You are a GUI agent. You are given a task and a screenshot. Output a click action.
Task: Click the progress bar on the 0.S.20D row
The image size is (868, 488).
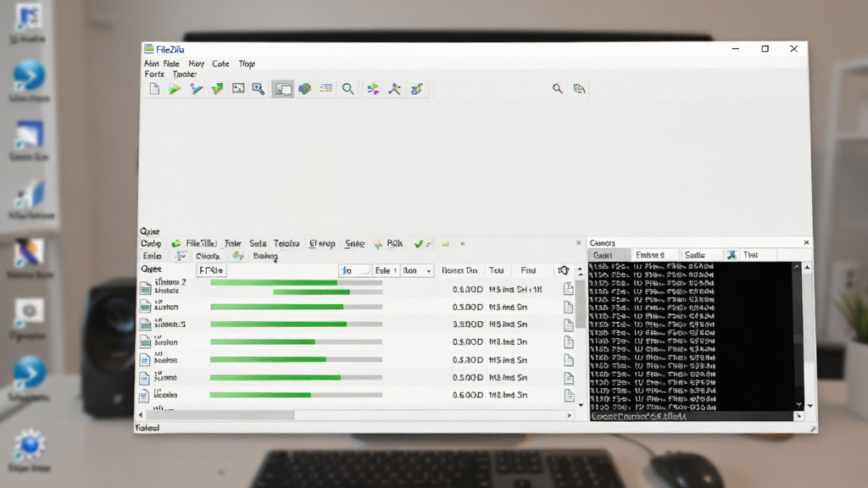pyautogui.click(x=296, y=359)
